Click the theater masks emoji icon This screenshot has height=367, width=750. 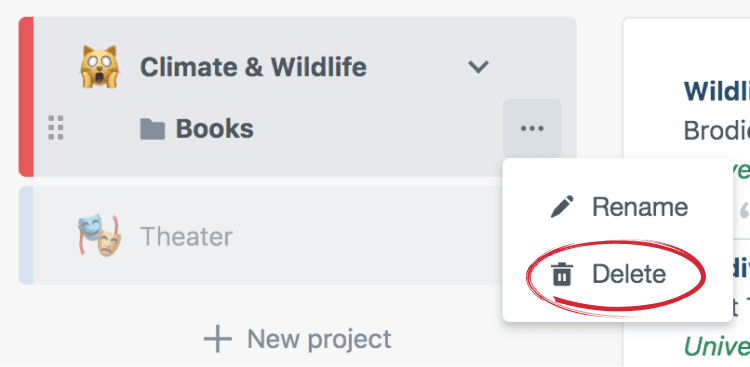pyautogui.click(x=99, y=235)
